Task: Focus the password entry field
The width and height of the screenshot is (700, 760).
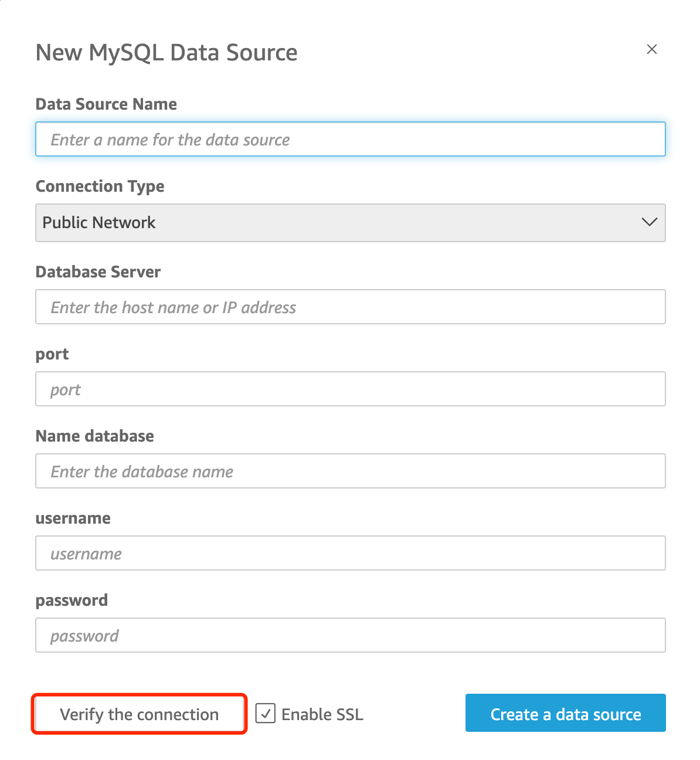Action: click(x=350, y=635)
